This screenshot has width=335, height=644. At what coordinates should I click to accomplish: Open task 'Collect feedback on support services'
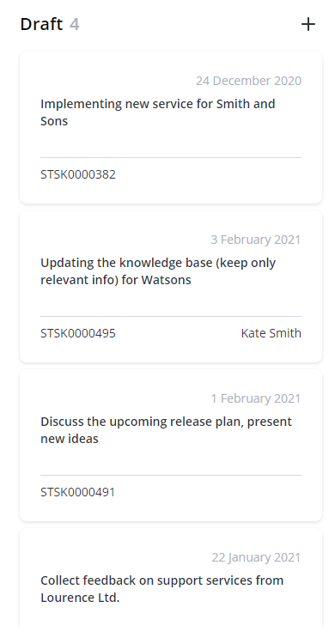[x=162, y=589]
